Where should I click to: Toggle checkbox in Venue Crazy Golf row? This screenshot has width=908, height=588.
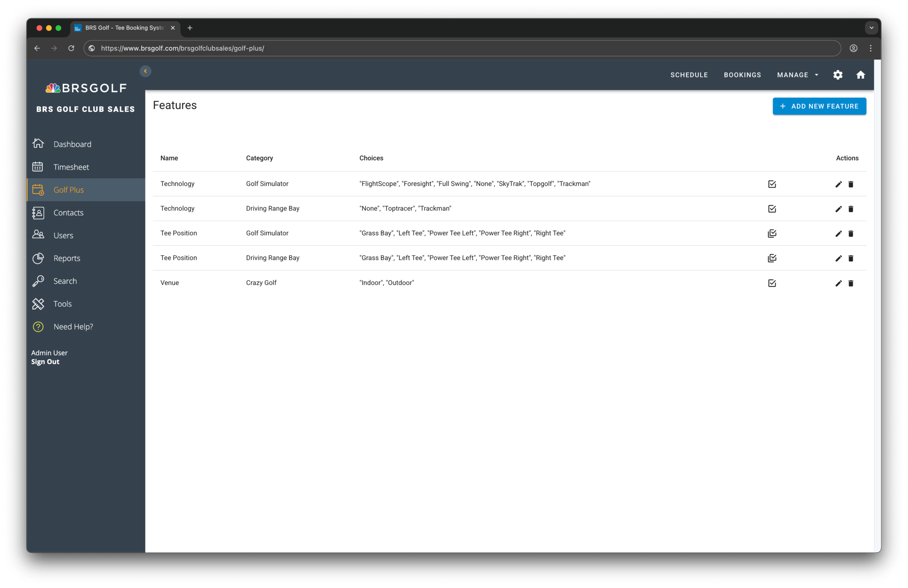(772, 283)
